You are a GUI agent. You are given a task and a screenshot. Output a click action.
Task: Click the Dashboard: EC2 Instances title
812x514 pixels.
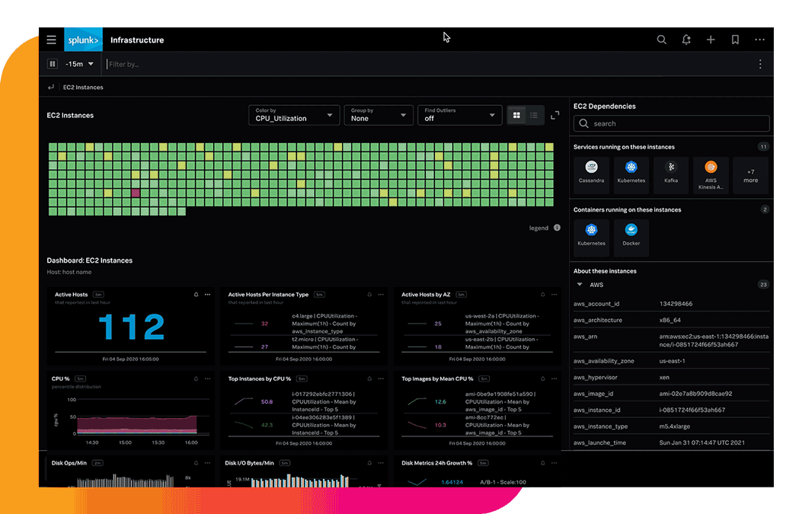tap(90, 260)
